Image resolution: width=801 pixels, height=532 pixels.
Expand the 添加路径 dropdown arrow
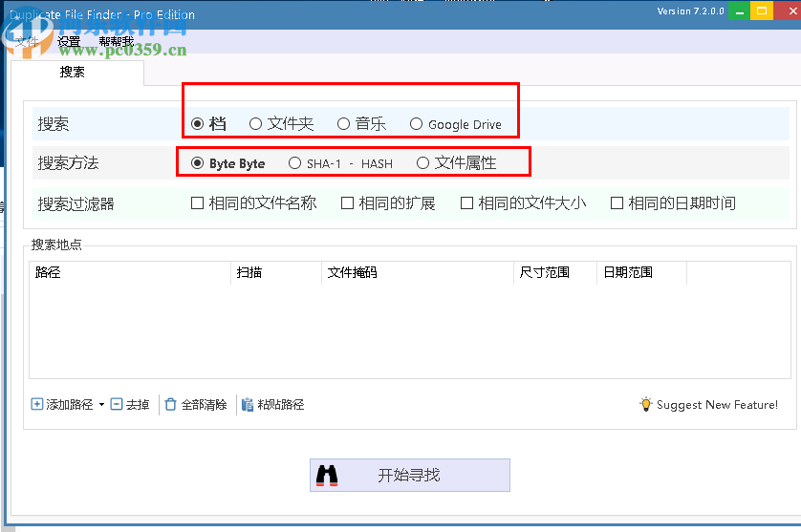click(101, 404)
